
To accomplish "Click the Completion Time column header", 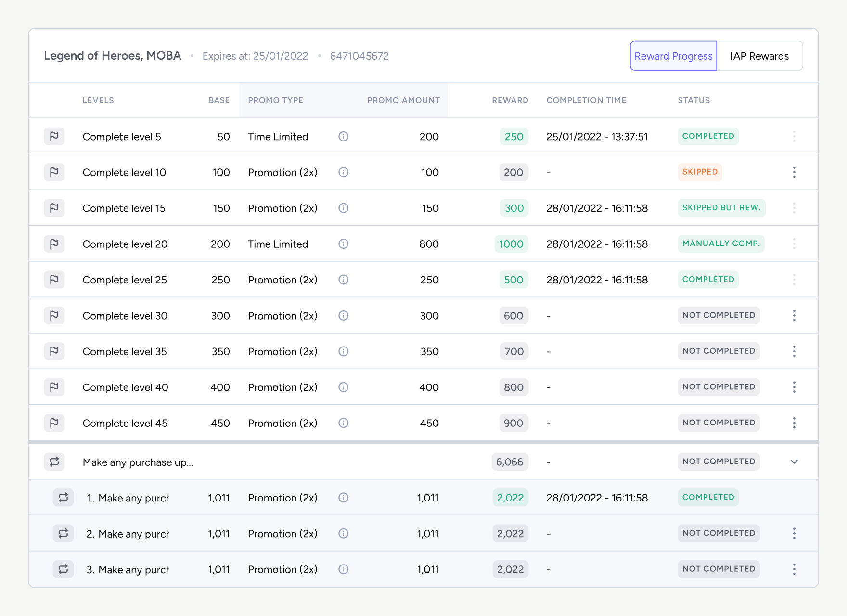I will pos(586,100).
